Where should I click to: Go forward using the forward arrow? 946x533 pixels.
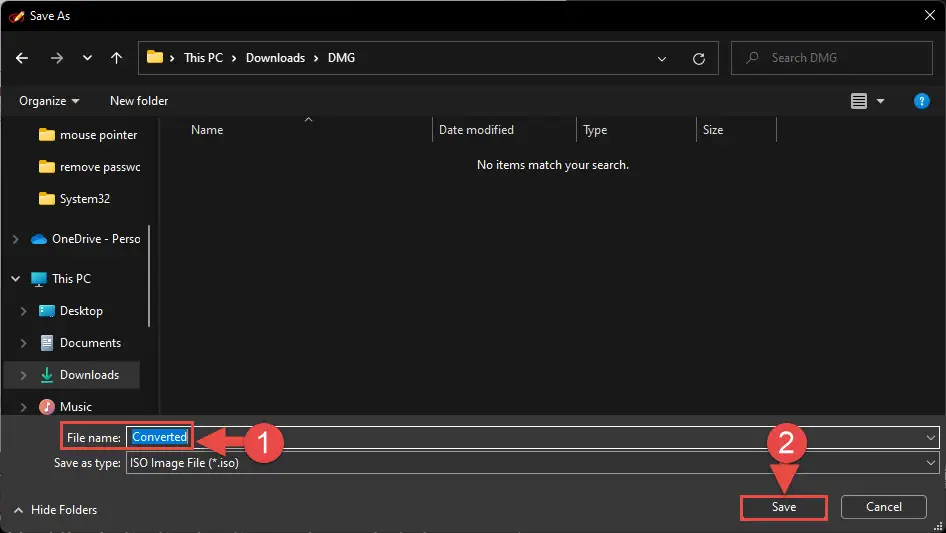click(x=57, y=58)
